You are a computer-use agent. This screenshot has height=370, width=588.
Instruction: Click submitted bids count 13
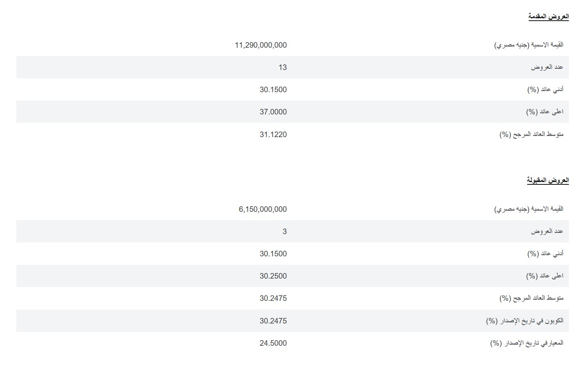(x=282, y=67)
